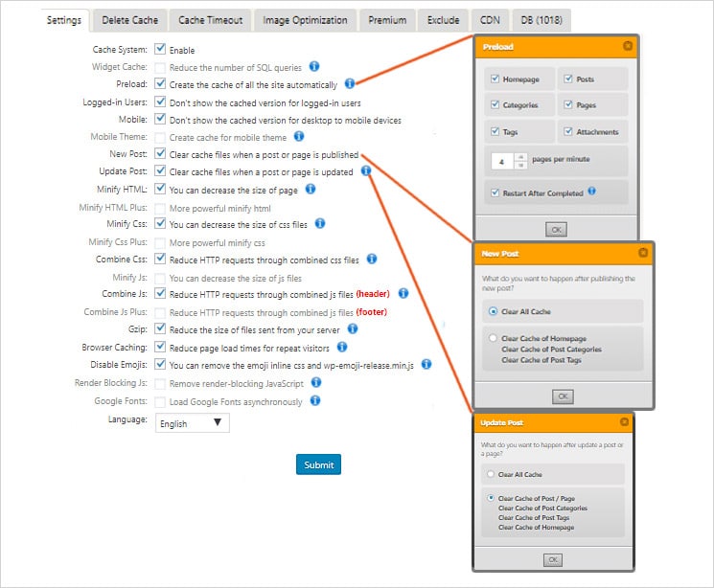Enable Minify Js checkbox
This screenshot has width=714, height=588.
coord(160,278)
